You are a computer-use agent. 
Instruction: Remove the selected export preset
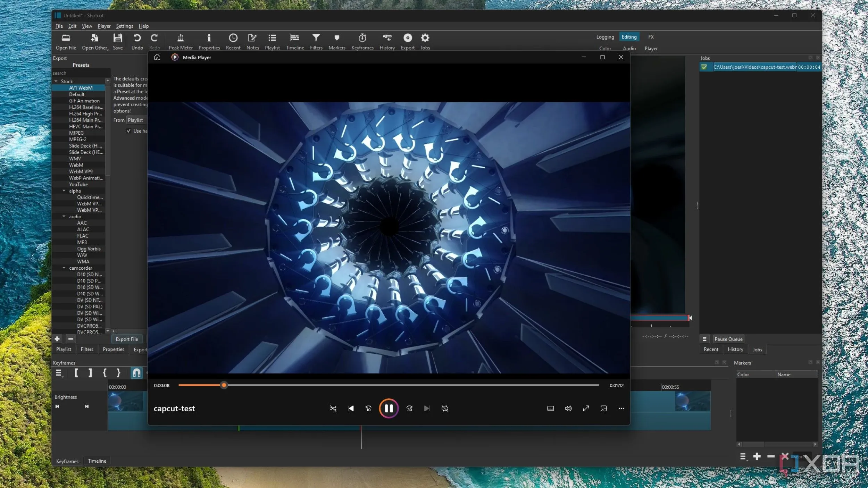click(x=71, y=339)
